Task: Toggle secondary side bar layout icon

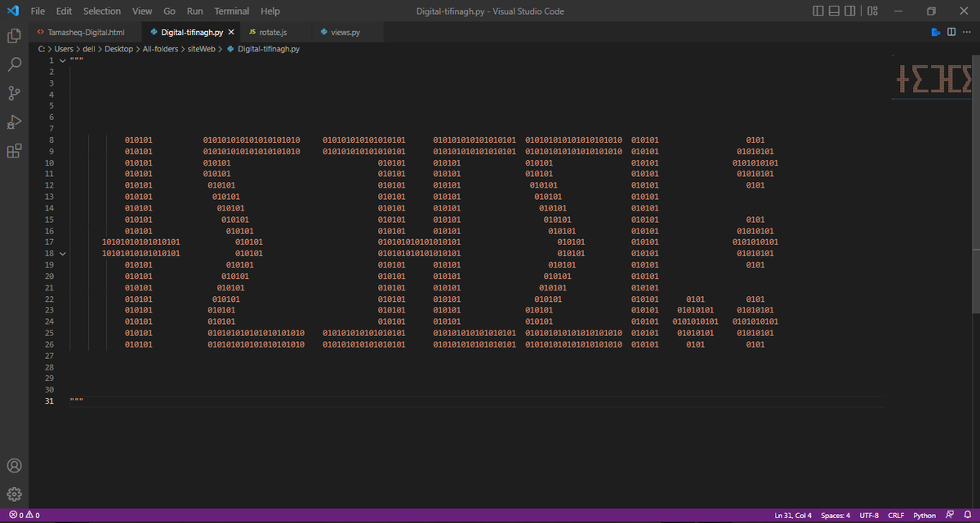Action: 850,11
